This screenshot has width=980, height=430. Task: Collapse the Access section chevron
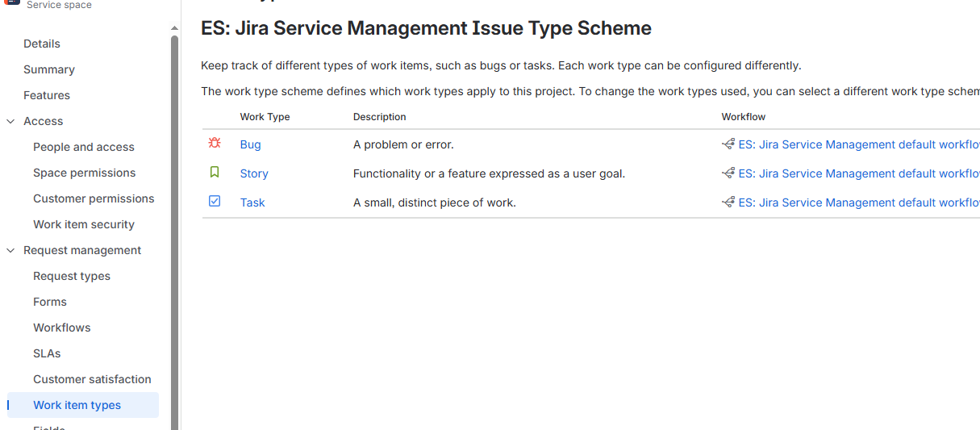point(10,121)
